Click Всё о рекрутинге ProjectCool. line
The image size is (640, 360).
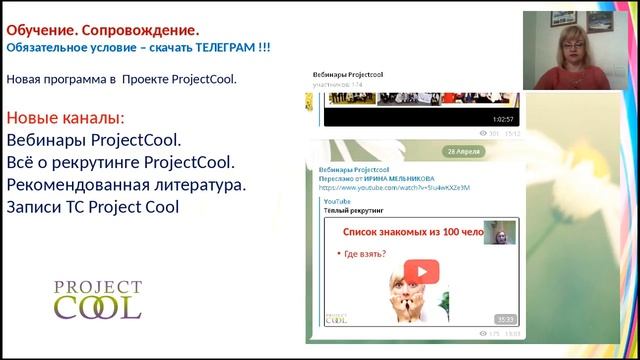pos(121,162)
